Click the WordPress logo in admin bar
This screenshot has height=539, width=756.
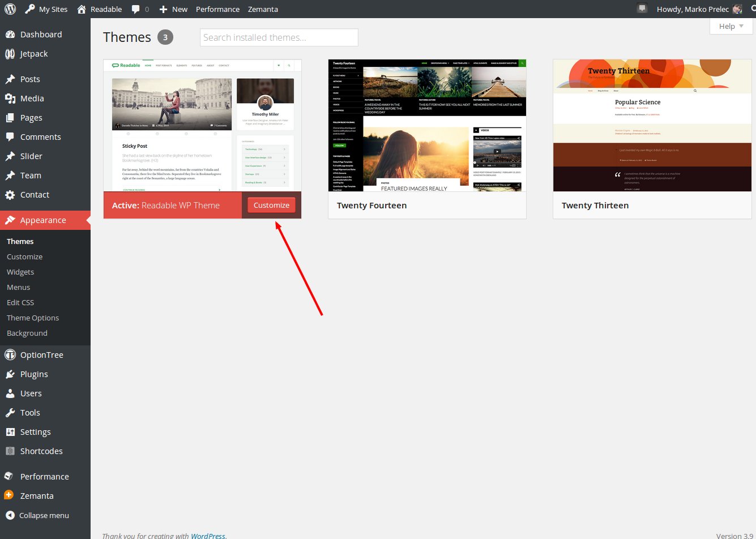click(10, 9)
